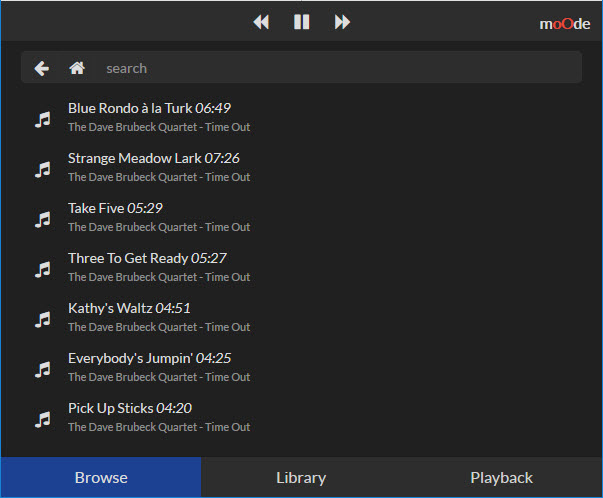Click artist subtitle under Everybody's Jumpin'
Viewport: 603px width, 498px height.
click(159, 377)
